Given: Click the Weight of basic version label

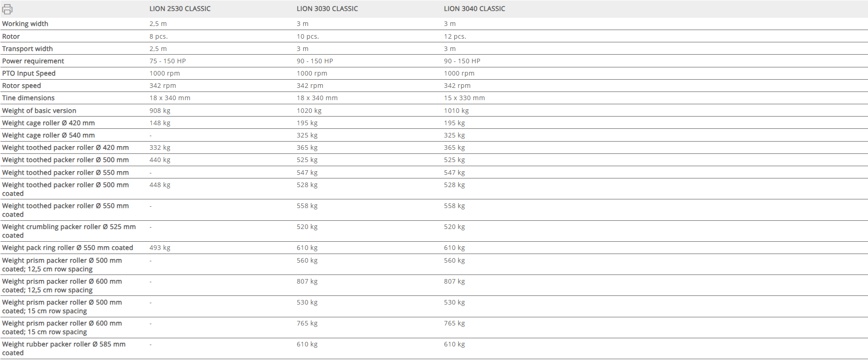Looking at the screenshot, I should (x=39, y=111).
